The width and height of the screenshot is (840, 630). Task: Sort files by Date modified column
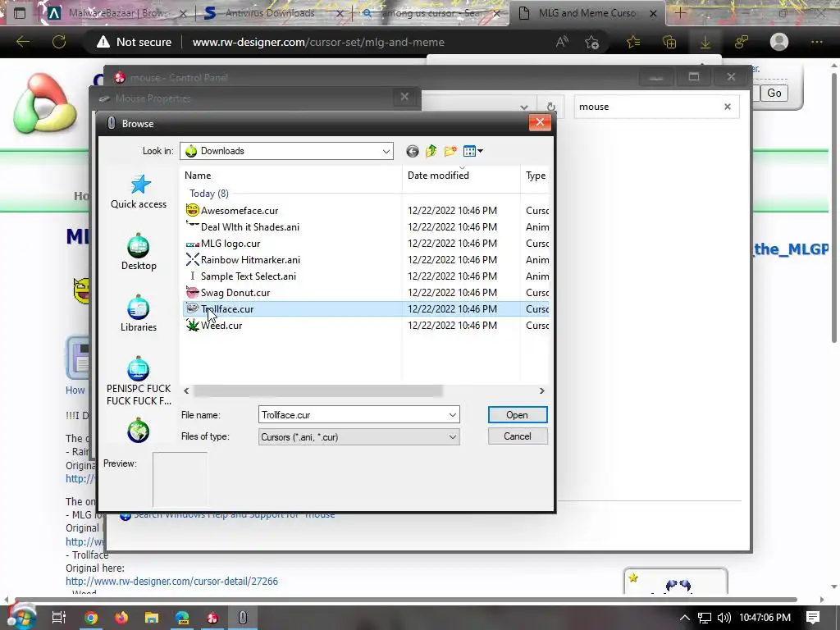click(x=438, y=176)
